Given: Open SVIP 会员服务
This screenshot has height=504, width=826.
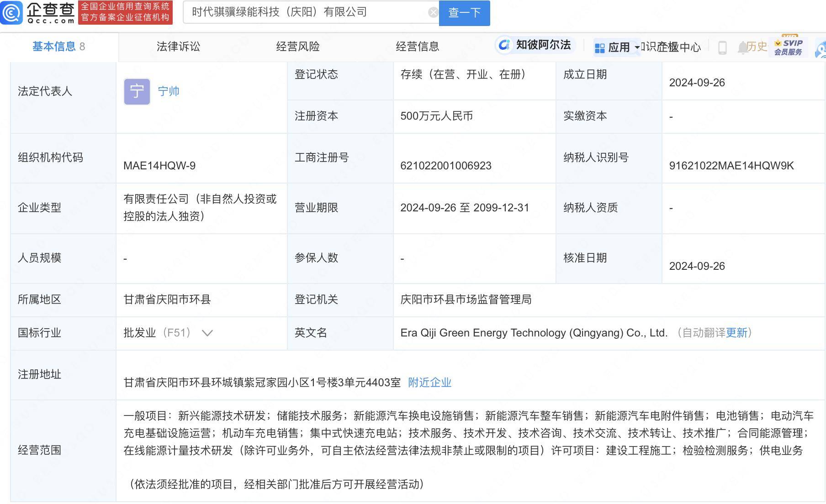Looking at the screenshot, I should coord(789,47).
